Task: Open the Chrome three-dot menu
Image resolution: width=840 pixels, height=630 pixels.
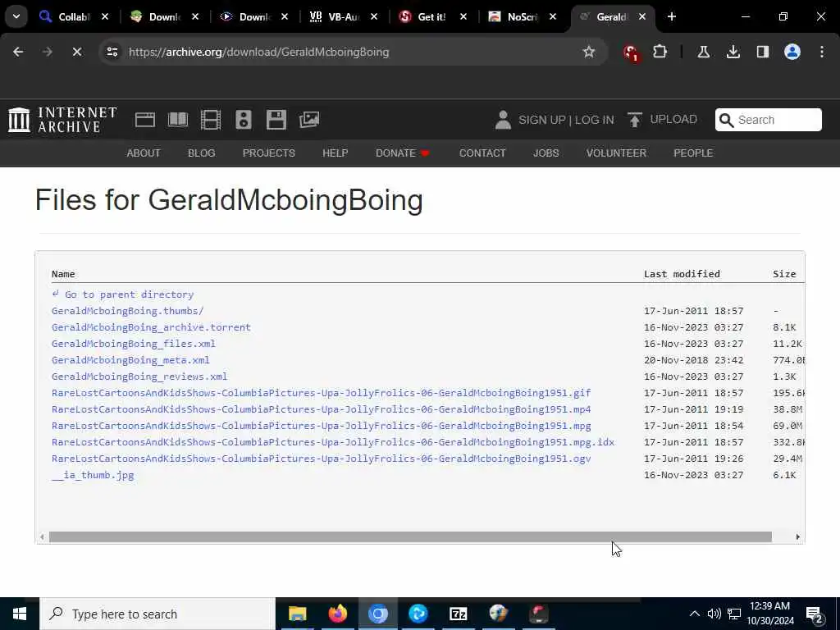Action: (x=821, y=52)
